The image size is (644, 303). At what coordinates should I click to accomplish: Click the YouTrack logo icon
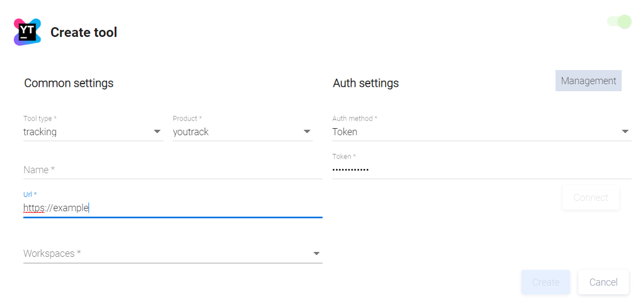click(x=27, y=32)
